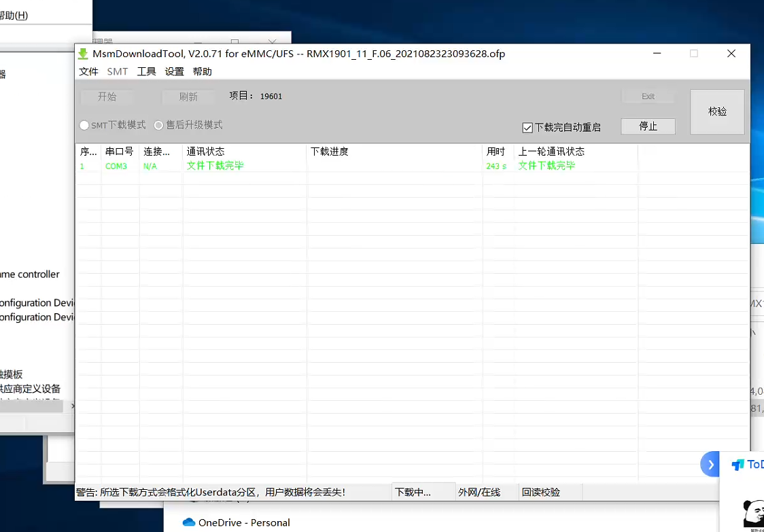The width and height of the screenshot is (764, 532).
Task: Click 文件下载完毕 under the 通讯状态 column
Action: tap(215, 166)
